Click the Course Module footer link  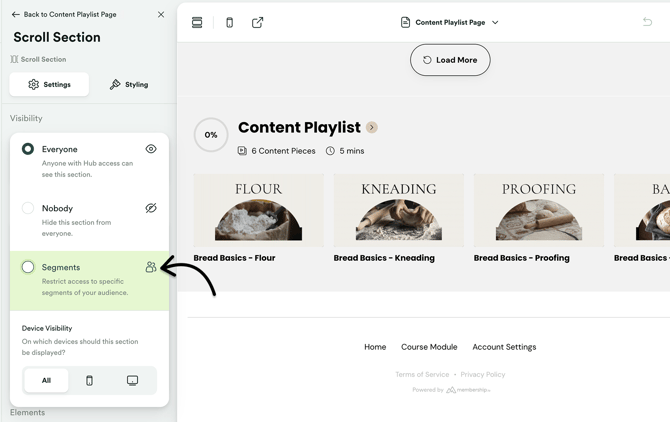[x=429, y=347]
